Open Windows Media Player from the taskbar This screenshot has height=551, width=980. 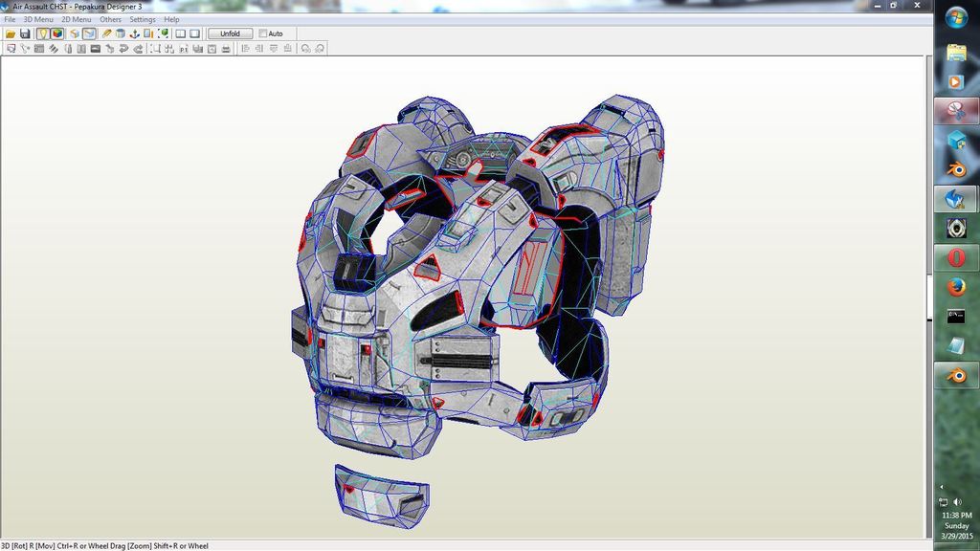click(x=956, y=82)
